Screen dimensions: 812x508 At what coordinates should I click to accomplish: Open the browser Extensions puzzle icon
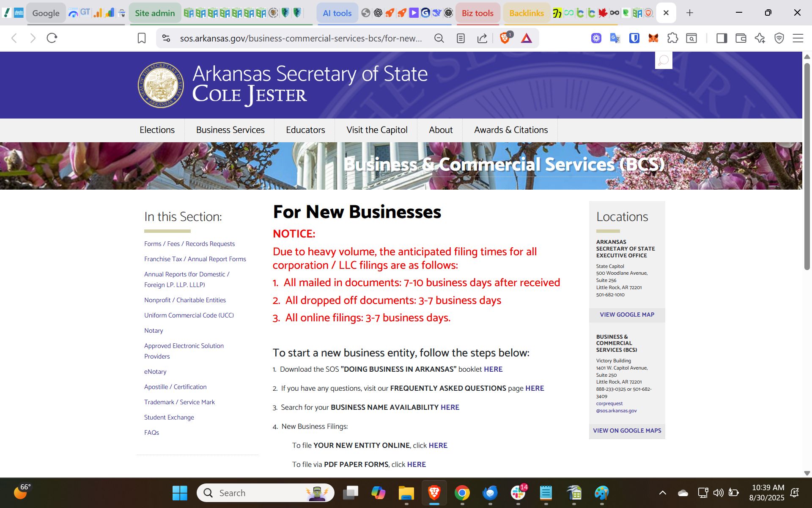point(672,38)
